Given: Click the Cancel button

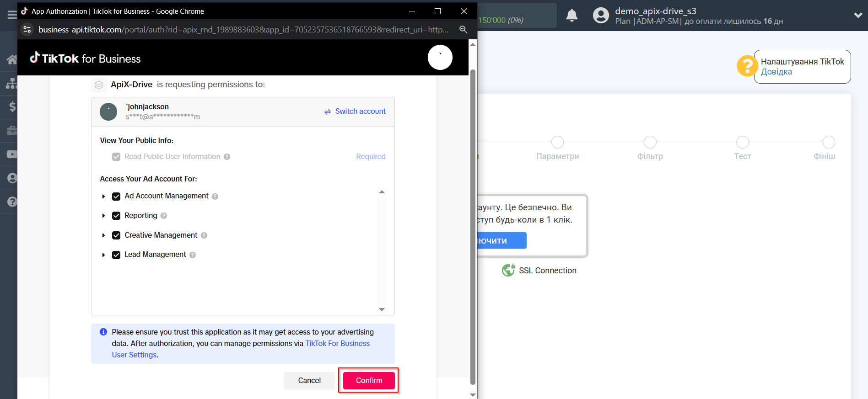Looking at the screenshot, I should coord(309,380).
